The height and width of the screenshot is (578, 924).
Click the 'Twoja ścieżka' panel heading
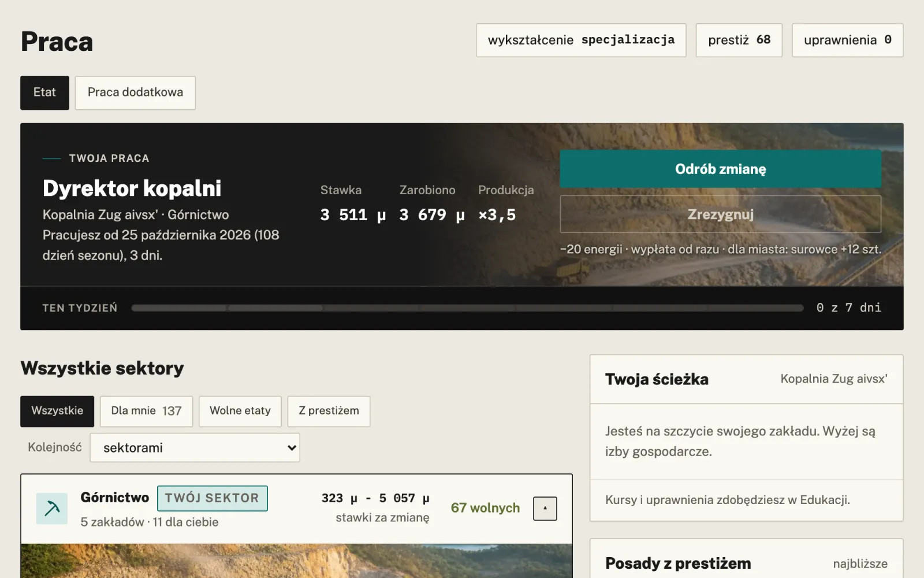[x=657, y=380]
